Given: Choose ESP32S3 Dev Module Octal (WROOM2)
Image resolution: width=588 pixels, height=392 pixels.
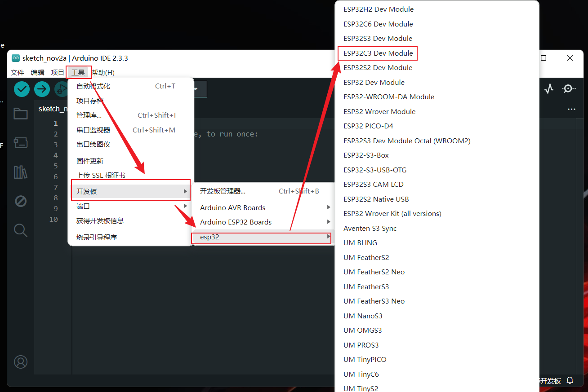Looking at the screenshot, I should [x=407, y=141].
